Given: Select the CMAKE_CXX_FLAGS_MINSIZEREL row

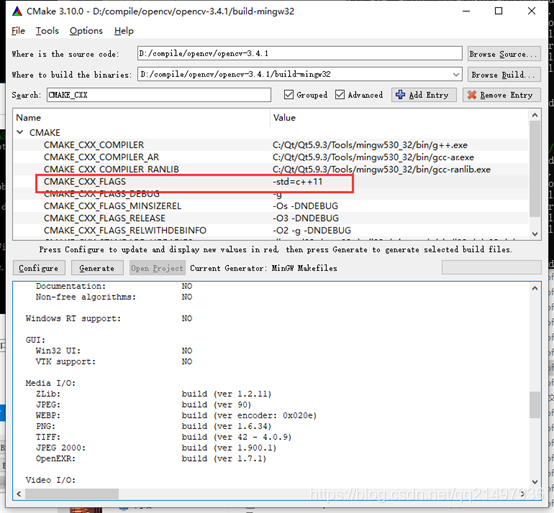Looking at the screenshot, I should [270, 206].
